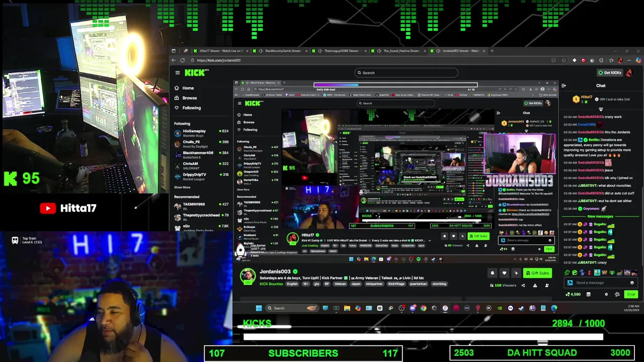The width and height of the screenshot is (644, 362).
Task: Click the browser back arrow
Action: pyautogui.click(x=174, y=60)
